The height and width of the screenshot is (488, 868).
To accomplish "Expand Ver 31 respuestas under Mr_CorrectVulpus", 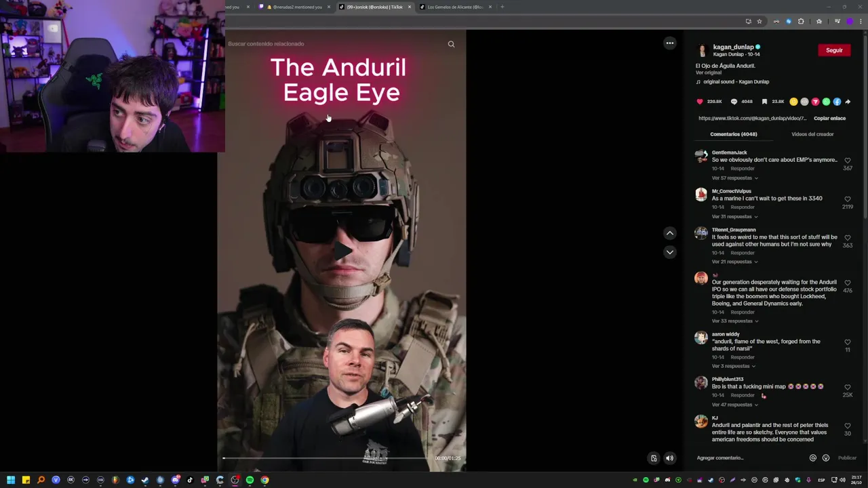I will [x=734, y=216].
